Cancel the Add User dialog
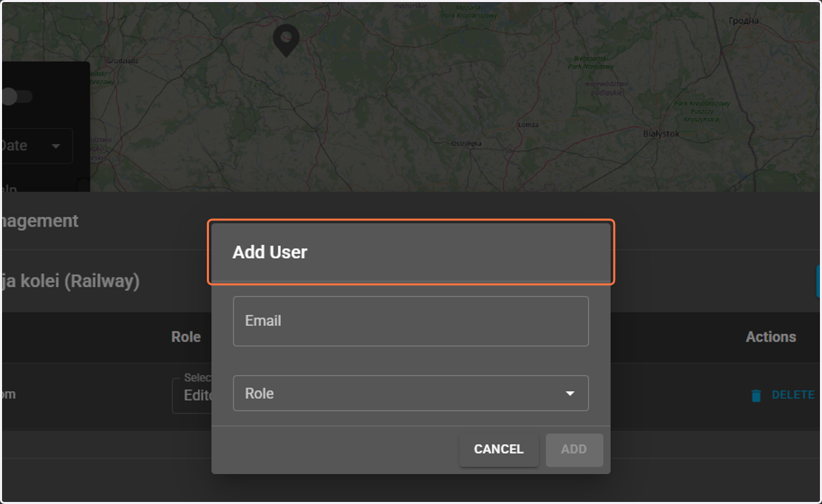Image resolution: width=822 pixels, height=504 pixels. point(499,449)
